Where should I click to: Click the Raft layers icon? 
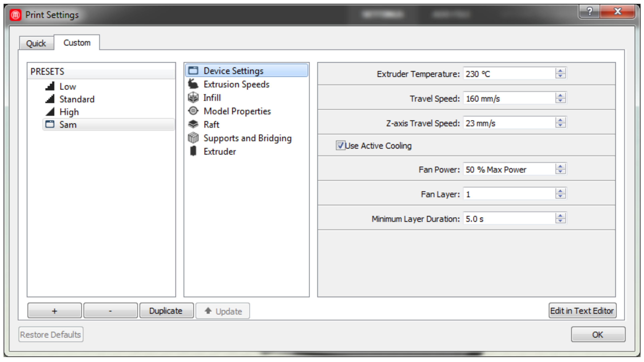(x=193, y=124)
